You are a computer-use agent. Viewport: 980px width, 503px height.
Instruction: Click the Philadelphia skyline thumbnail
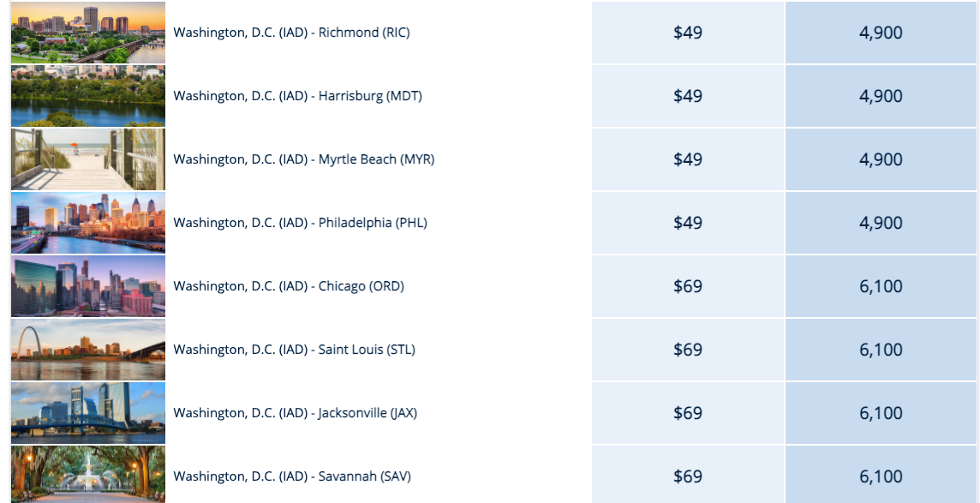coord(87,223)
